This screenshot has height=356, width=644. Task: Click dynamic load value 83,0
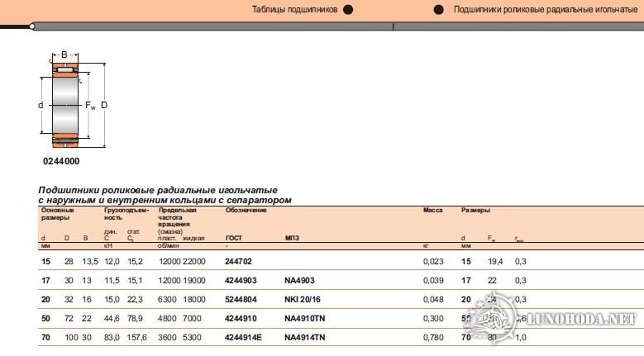coord(112,338)
